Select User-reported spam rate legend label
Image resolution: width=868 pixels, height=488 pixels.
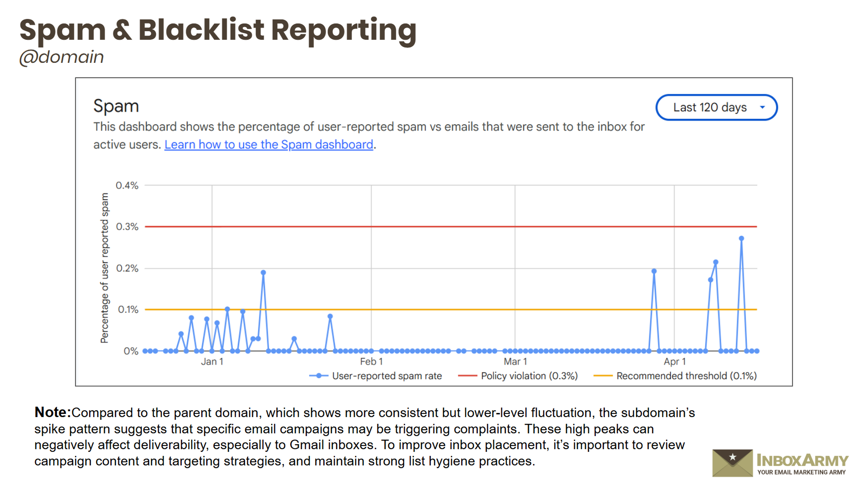[x=387, y=376]
